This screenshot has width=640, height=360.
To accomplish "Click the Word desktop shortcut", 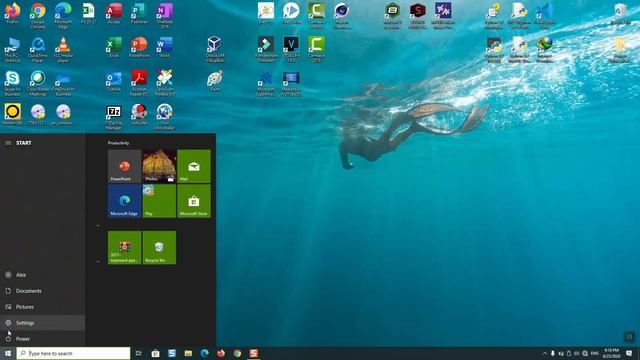I will (x=164, y=47).
